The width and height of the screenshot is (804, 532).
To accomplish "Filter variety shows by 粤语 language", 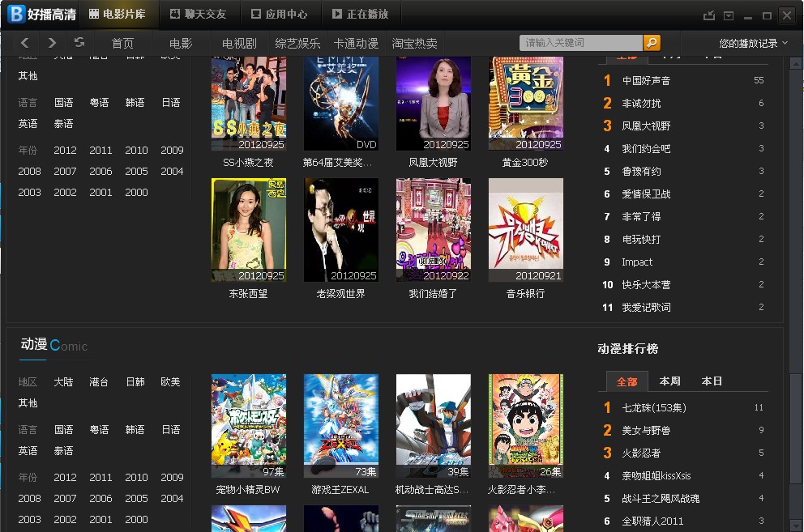I will click(x=99, y=103).
